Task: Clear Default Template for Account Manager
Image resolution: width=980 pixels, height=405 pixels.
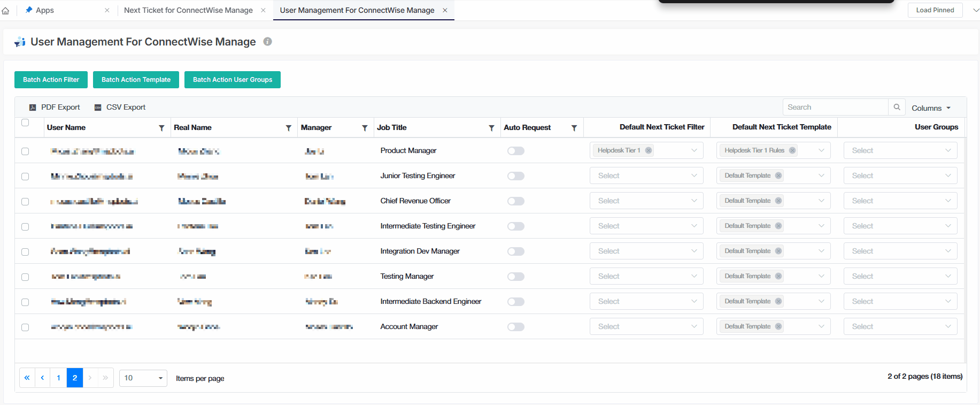Action: click(778, 326)
